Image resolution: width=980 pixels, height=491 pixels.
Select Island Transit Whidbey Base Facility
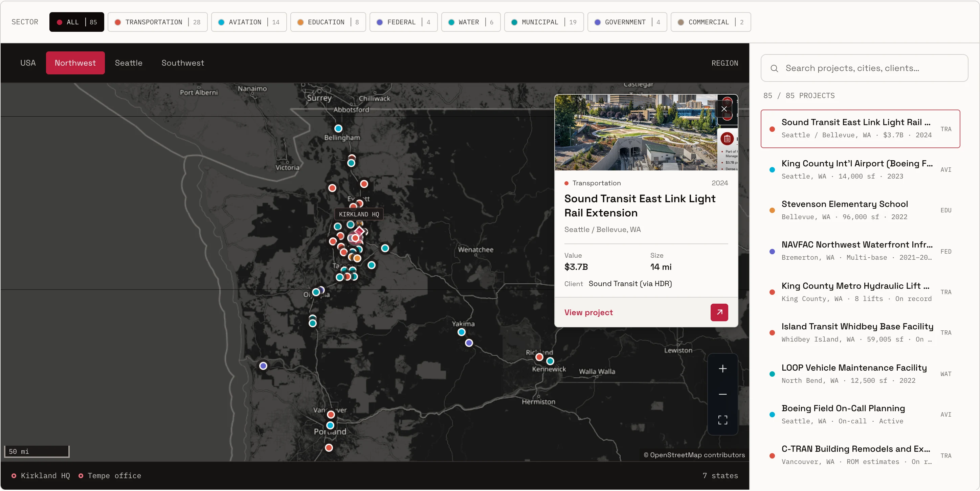tap(860, 332)
